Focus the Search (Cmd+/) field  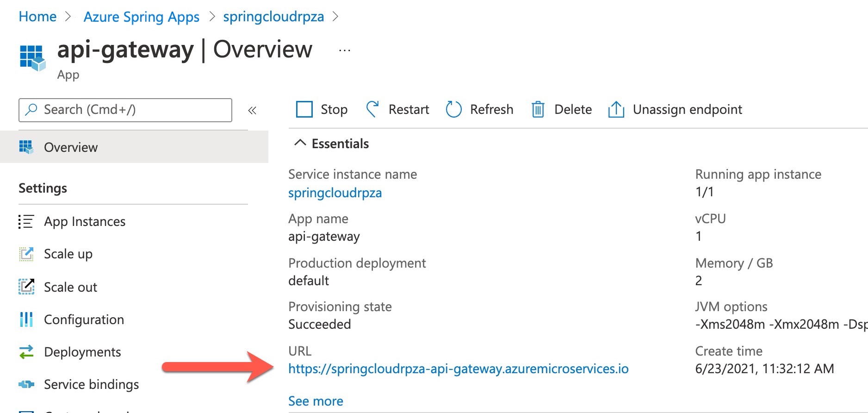click(130, 110)
